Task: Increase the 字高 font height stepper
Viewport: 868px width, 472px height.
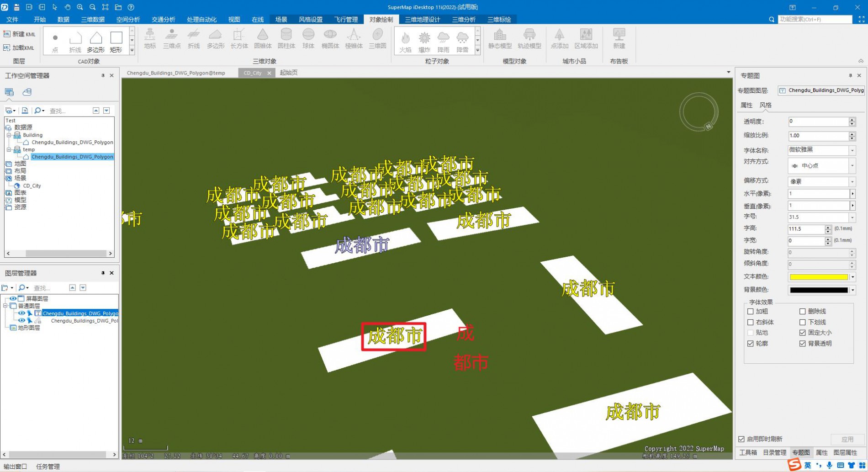Action: point(828,227)
